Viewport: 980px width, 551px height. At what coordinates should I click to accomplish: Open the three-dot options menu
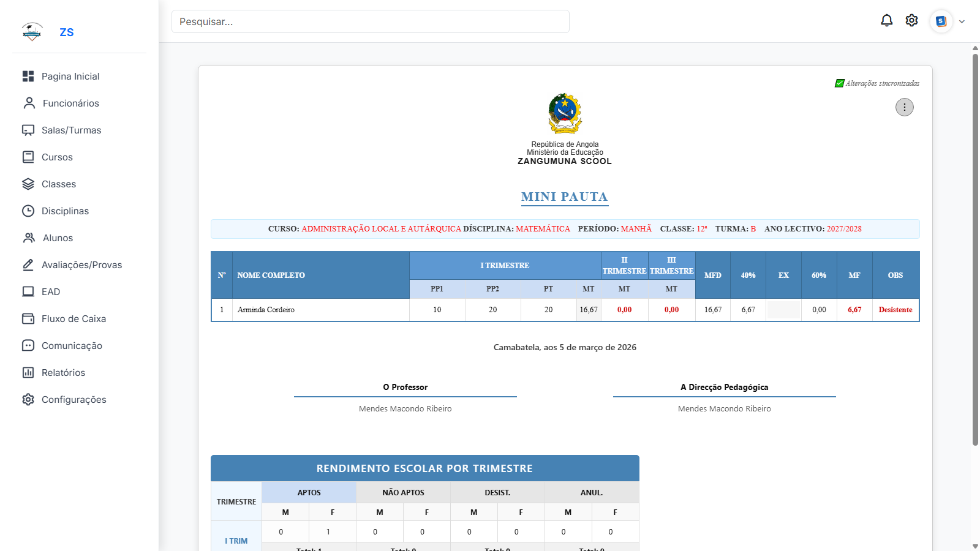pos(904,107)
